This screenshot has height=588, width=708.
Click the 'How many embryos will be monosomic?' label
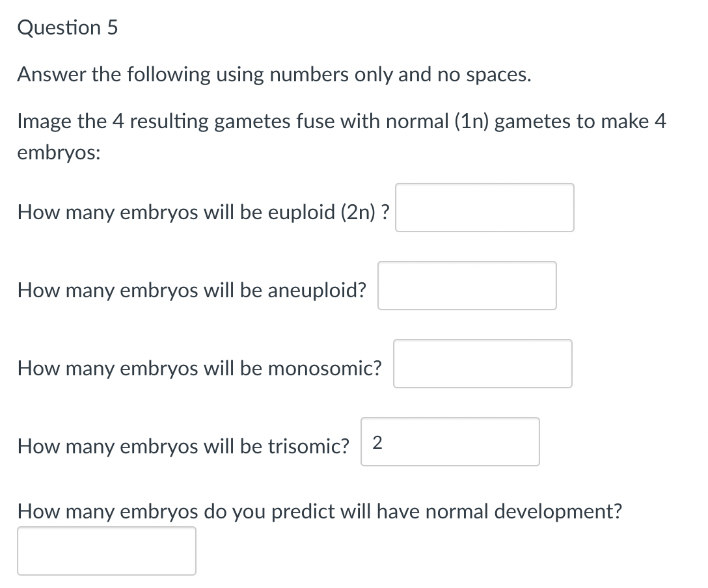click(200, 368)
